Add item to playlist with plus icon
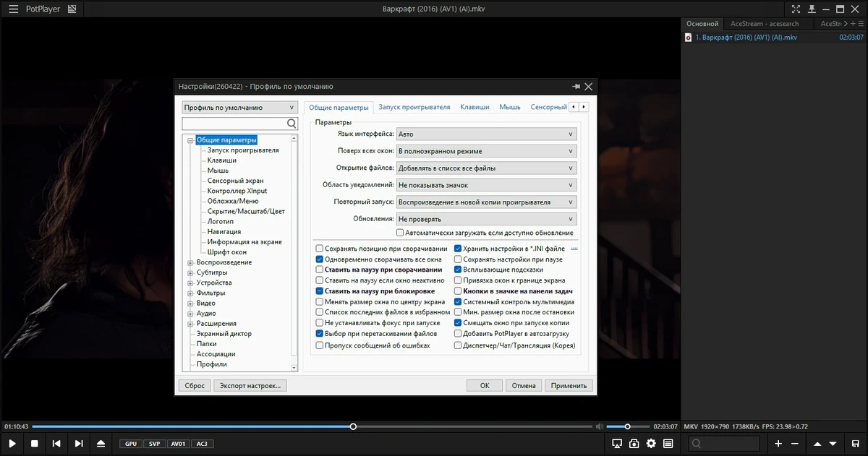 [x=778, y=444]
